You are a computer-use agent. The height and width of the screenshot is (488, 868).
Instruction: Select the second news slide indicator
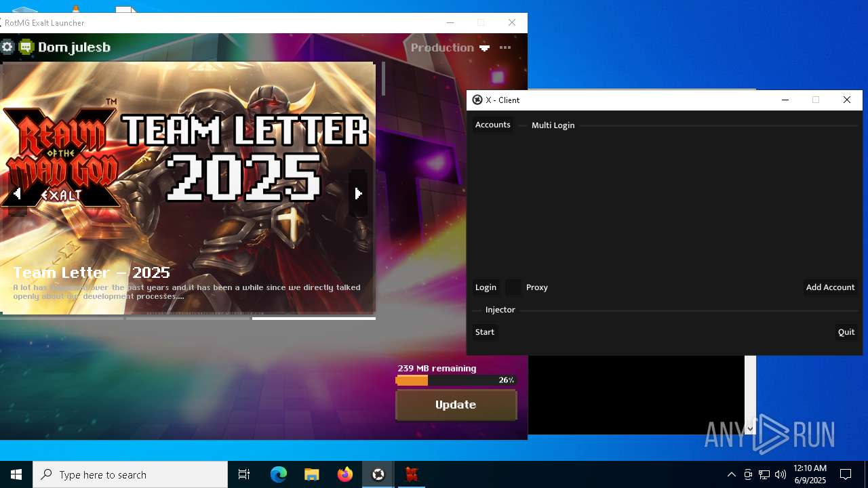[188, 318]
